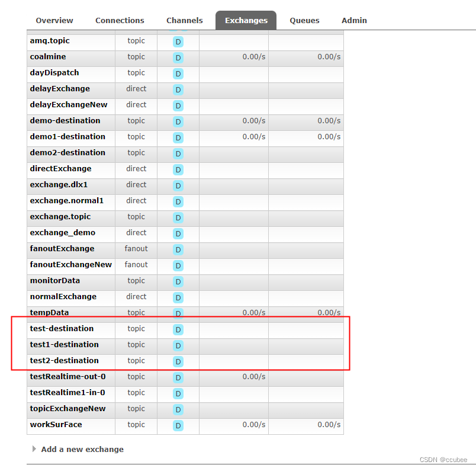Open the Queues tab
Image resolution: width=476 pixels, height=468 pixels.
tap(304, 20)
